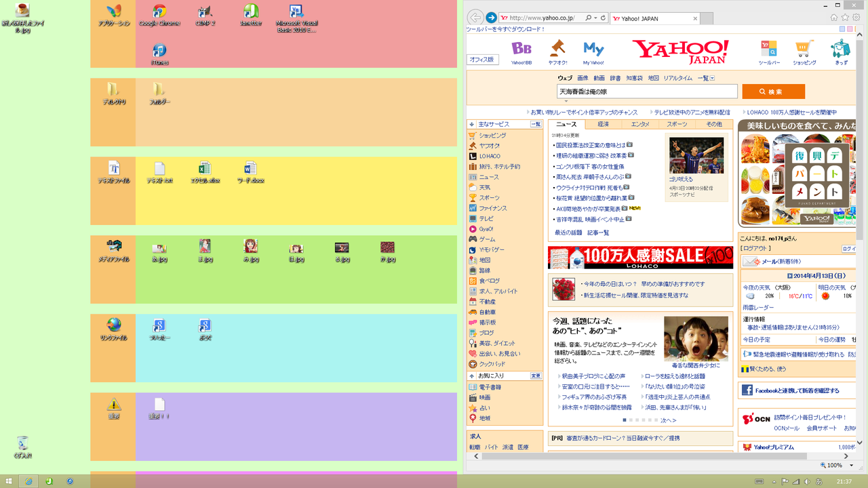
Task: Open IE tools gear menu
Action: [856, 18]
